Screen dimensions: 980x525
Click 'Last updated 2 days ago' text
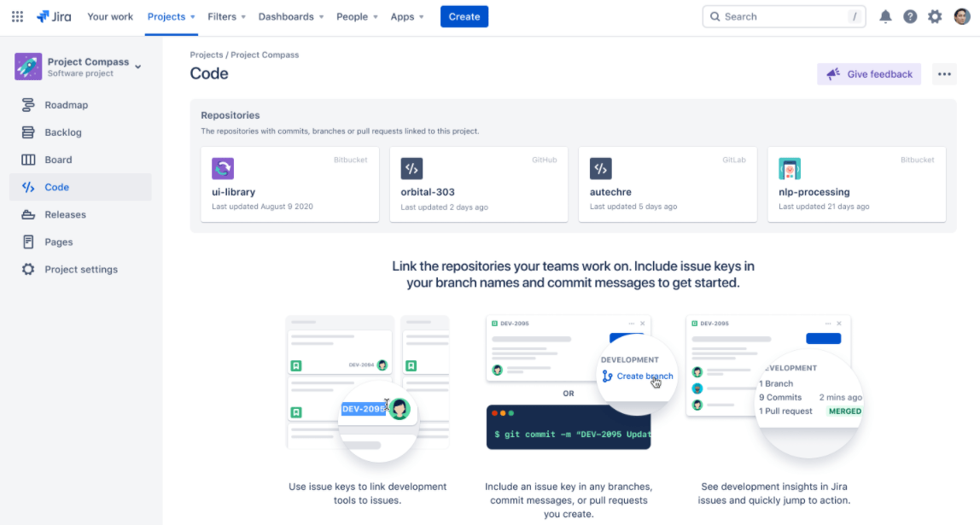coord(445,207)
